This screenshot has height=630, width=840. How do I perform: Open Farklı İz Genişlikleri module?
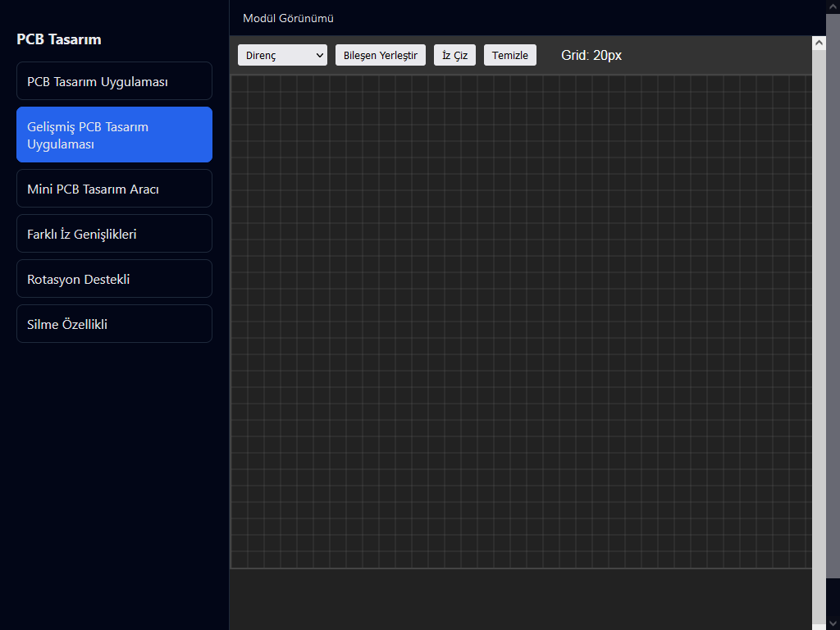[x=115, y=234]
